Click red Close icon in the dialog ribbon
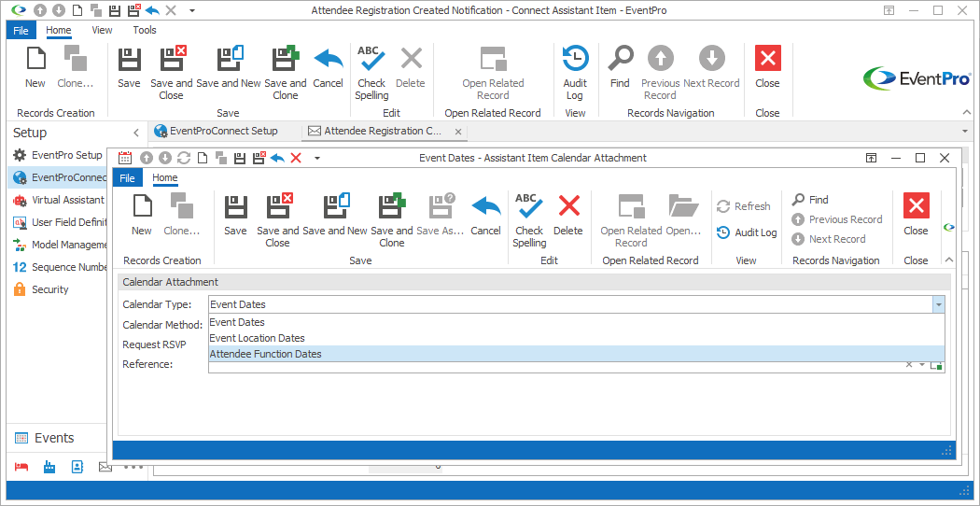This screenshot has width=980, height=506. (x=917, y=205)
